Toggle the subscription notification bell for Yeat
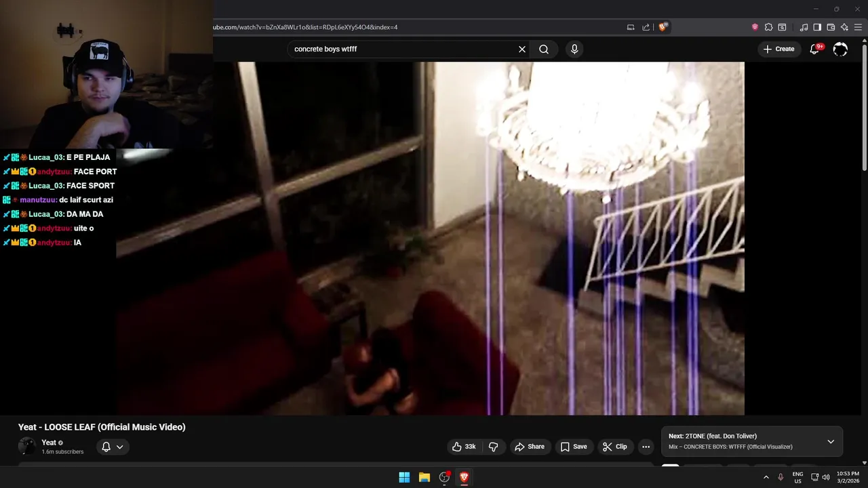 [112, 447]
